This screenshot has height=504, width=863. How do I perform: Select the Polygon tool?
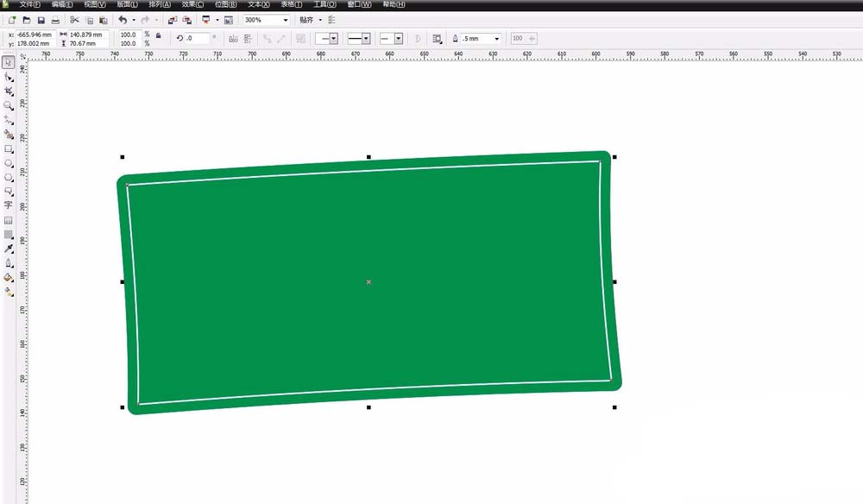9,178
